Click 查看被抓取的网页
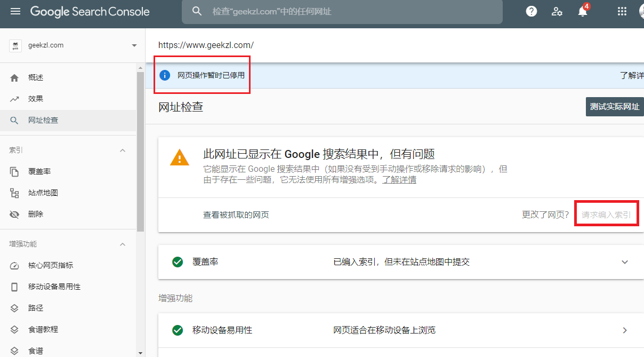 pos(236,215)
